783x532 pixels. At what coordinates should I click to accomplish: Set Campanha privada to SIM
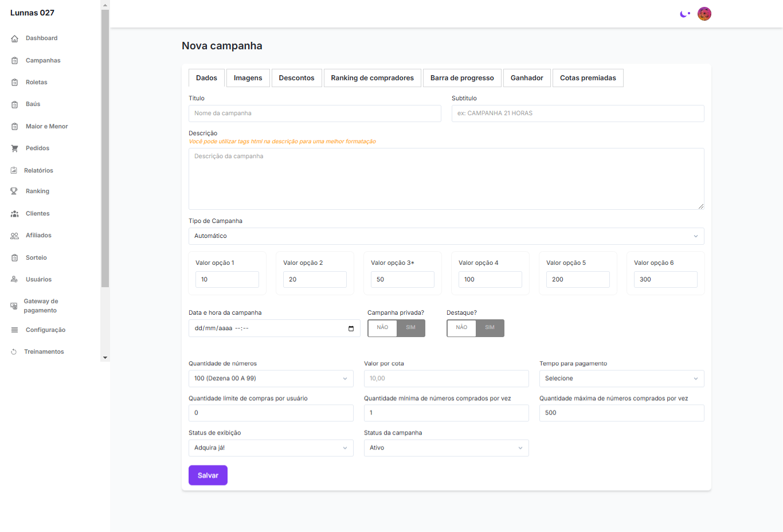click(410, 328)
